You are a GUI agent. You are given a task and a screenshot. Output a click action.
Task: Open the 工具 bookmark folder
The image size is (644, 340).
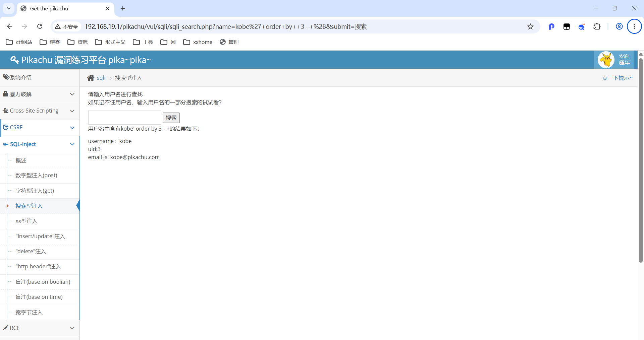[x=143, y=42]
